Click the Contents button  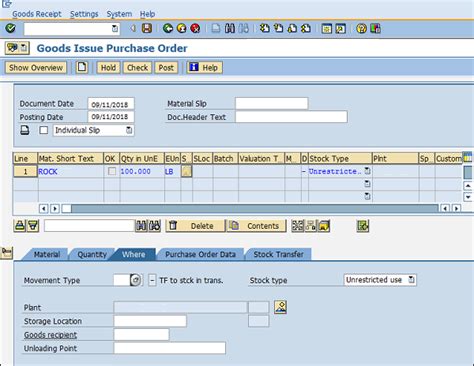point(256,226)
